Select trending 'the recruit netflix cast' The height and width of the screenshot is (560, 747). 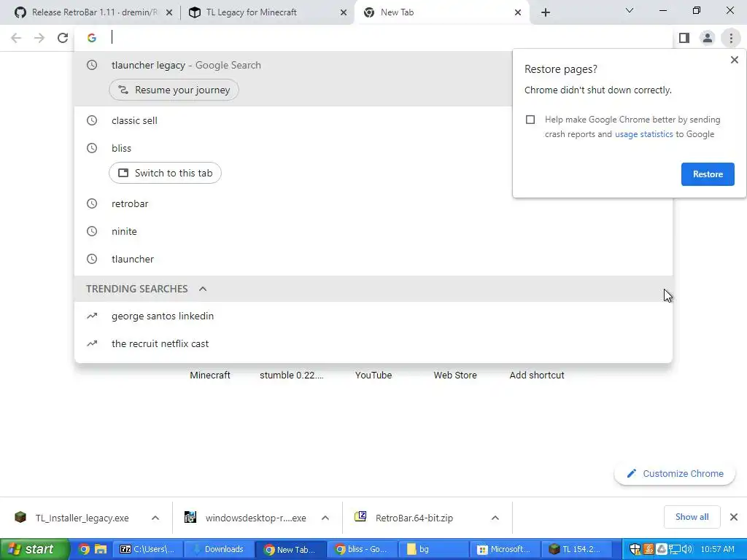point(373,344)
